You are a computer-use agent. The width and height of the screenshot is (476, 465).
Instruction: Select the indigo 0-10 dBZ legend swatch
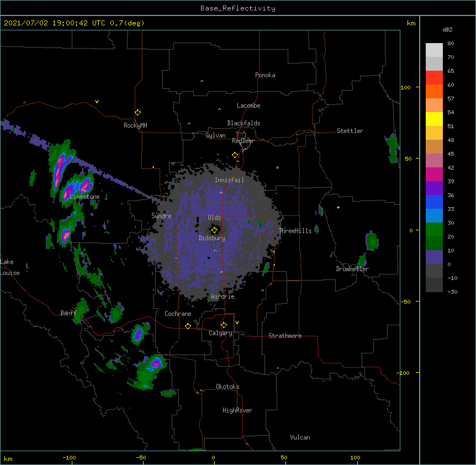[x=434, y=257]
